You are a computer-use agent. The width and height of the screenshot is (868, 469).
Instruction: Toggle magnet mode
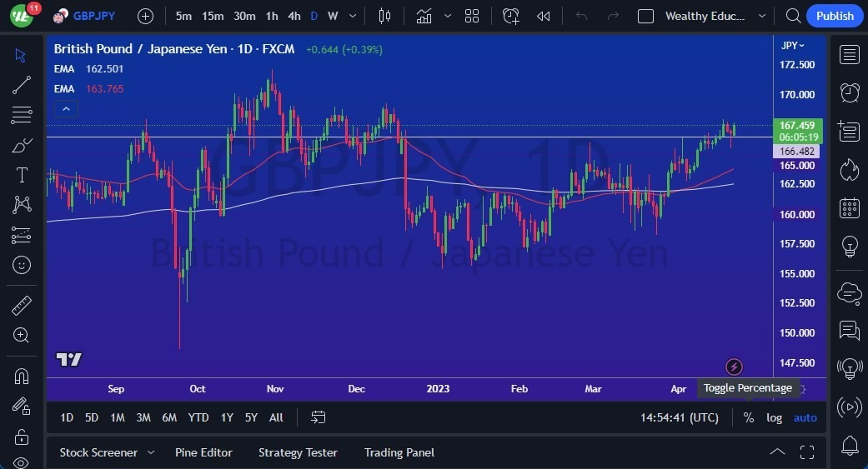coord(21,377)
